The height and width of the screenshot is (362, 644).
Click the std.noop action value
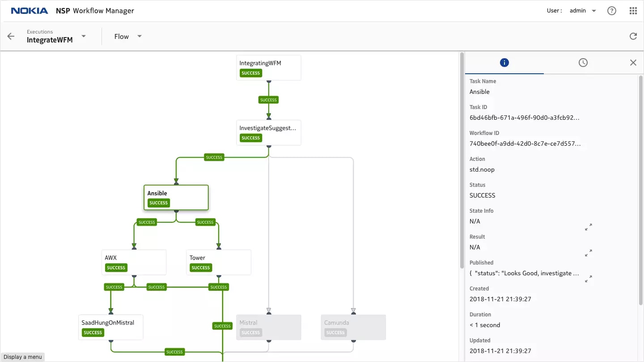[x=482, y=170]
